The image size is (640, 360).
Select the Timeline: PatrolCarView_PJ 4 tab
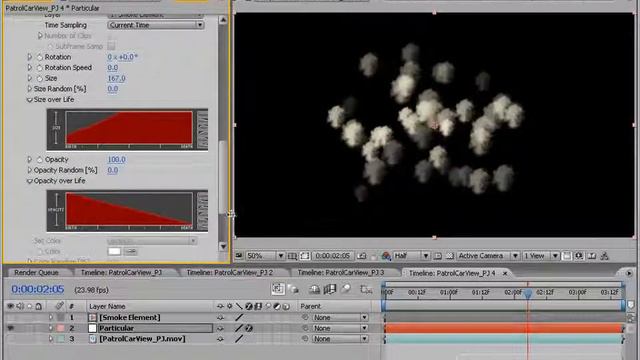[x=452, y=273]
